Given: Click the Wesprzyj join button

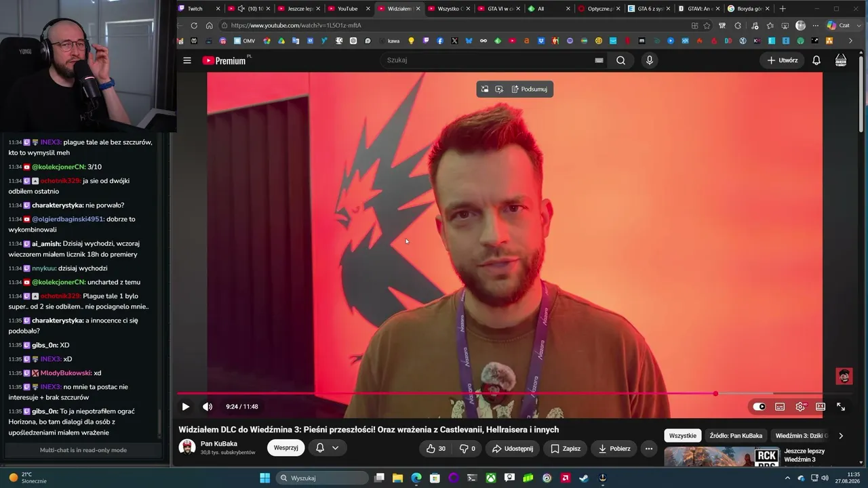Looking at the screenshot, I should click(286, 448).
